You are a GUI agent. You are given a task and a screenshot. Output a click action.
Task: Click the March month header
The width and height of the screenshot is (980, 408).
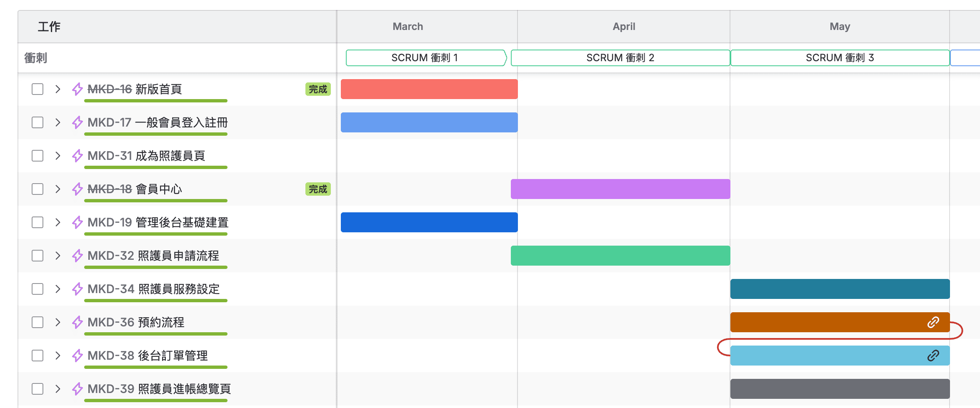point(408,27)
